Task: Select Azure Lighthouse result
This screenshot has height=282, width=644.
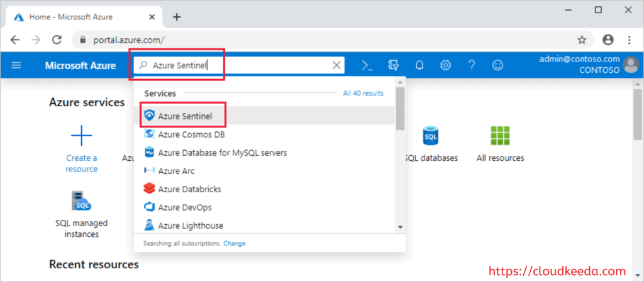Action: [265, 225]
